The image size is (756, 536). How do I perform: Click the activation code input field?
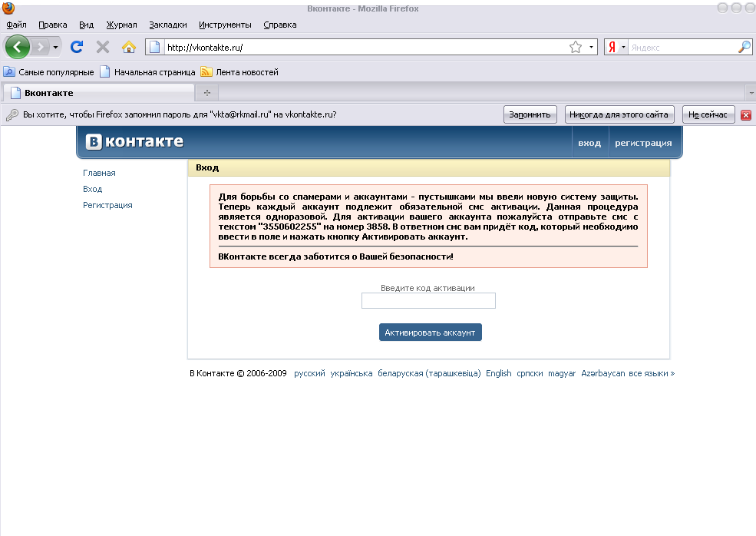(428, 300)
